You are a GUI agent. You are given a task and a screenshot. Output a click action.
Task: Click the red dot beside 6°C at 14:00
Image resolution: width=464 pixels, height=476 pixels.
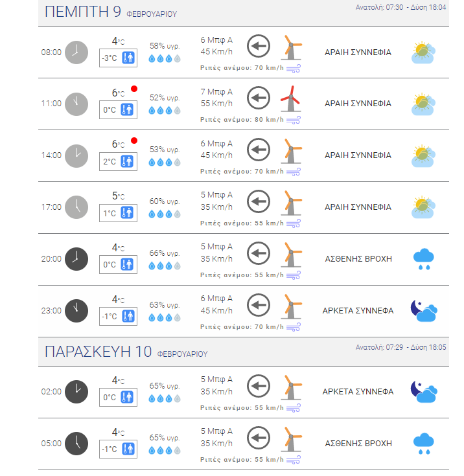[134, 141]
